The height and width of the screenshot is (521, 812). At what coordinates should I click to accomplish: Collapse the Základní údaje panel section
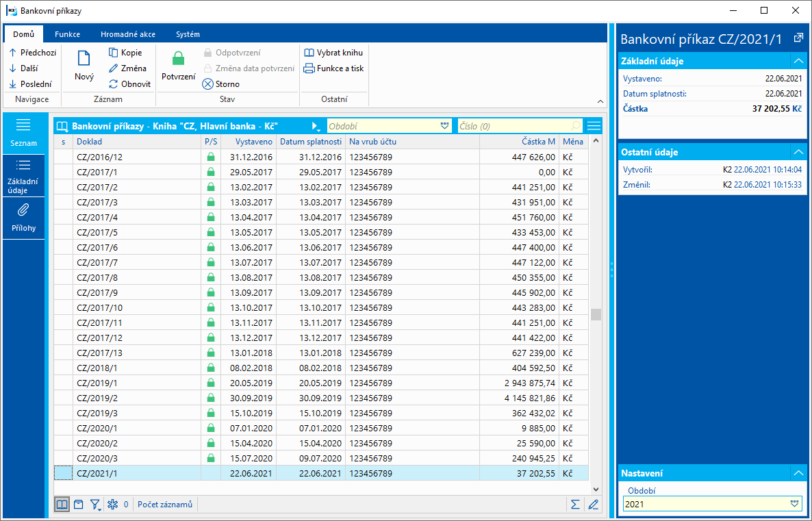798,61
